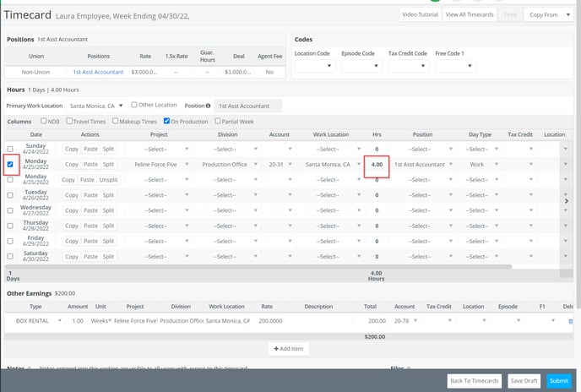
Task: Open the Weeks unit dropdown in BOX RENTAL row
Action: point(101,321)
